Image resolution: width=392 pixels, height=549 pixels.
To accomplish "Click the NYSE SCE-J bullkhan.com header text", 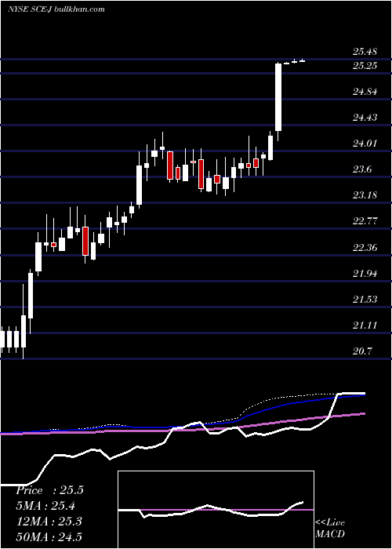I will pyautogui.click(x=56, y=9).
